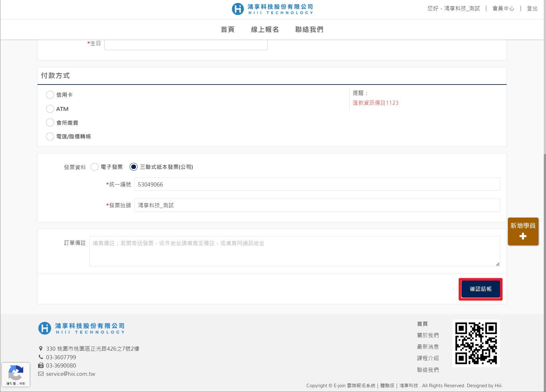This screenshot has height=392, width=546.
Task: Click 登出 to log out
Action: 532,9
